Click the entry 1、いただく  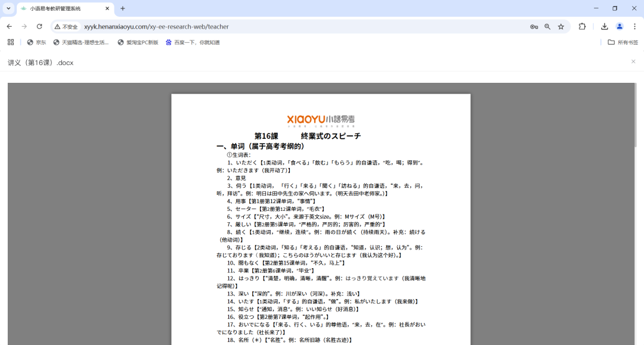(x=320, y=167)
